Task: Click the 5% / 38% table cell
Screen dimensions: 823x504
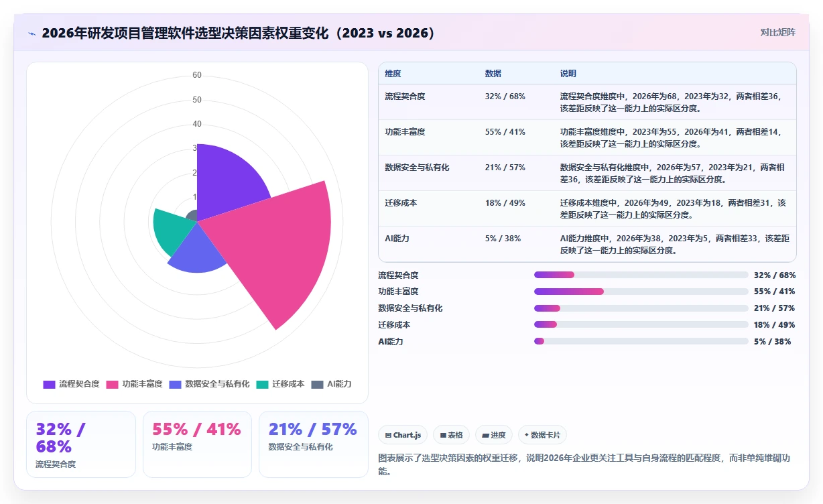Action: pyautogui.click(x=503, y=239)
